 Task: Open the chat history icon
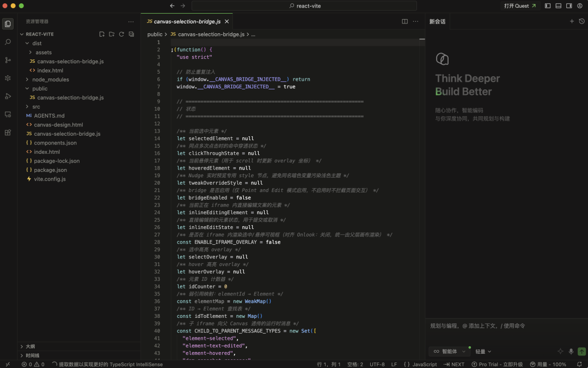pos(581,21)
